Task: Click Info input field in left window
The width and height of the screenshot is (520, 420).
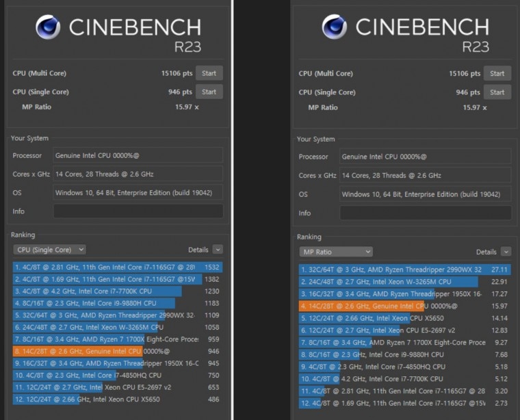Action: [138, 211]
